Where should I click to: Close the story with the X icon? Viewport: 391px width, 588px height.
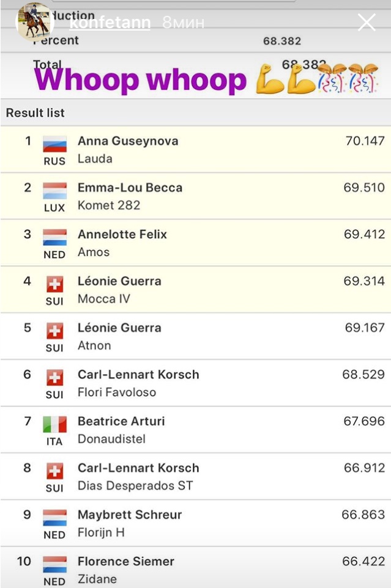coord(367,23)
